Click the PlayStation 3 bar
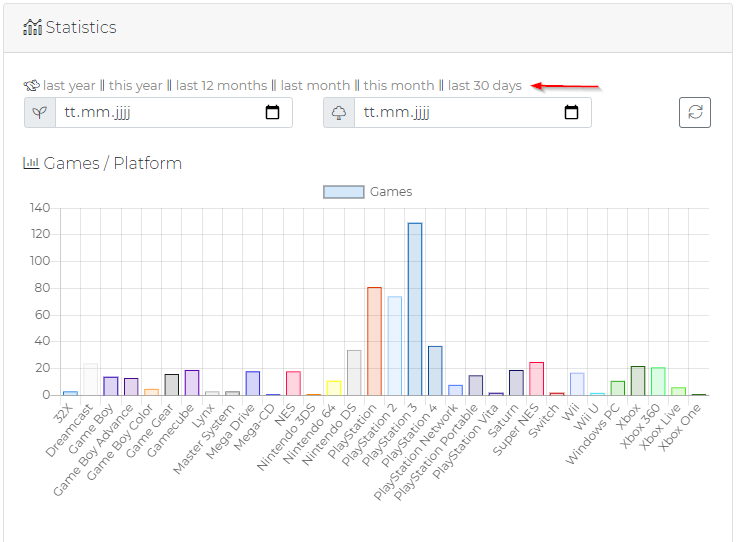 415,309
